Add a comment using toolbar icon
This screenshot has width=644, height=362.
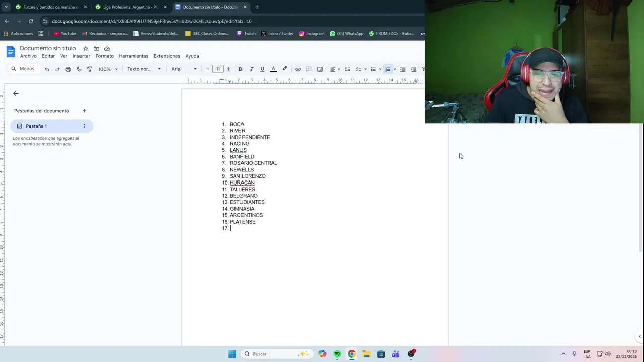309,69
